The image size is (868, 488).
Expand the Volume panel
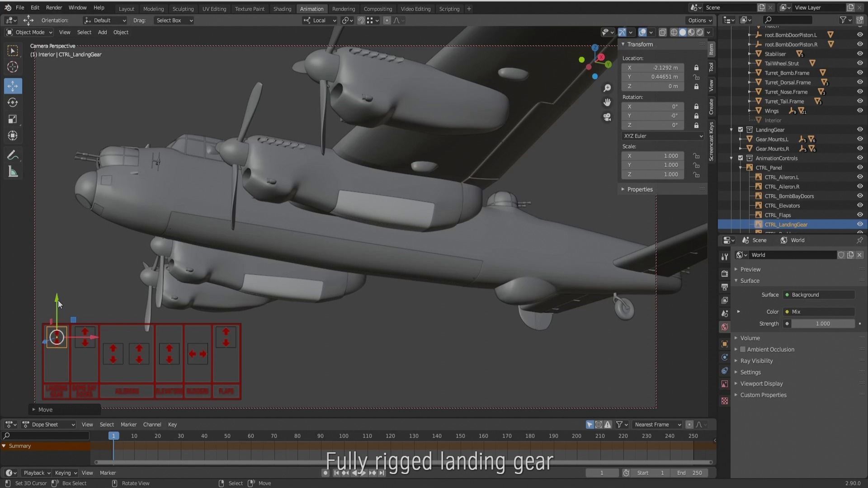pos(750,338)
